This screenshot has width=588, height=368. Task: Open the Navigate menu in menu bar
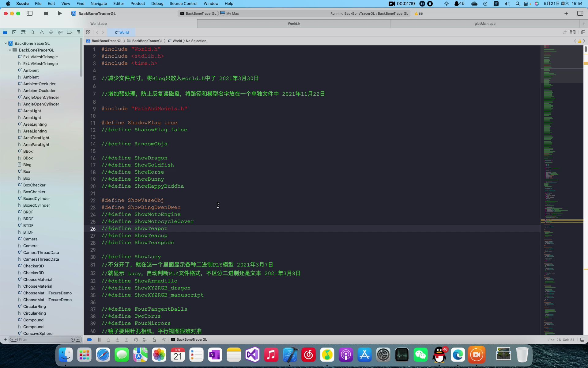98,3
